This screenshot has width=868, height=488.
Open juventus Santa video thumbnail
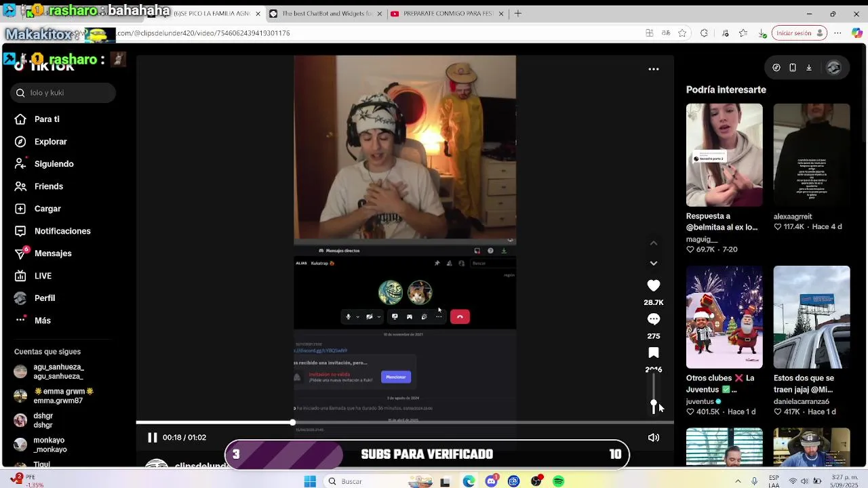724,317
